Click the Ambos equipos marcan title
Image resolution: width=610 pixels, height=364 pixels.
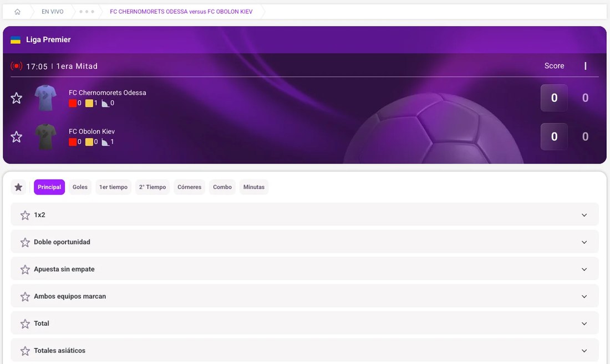coord(70,296)
